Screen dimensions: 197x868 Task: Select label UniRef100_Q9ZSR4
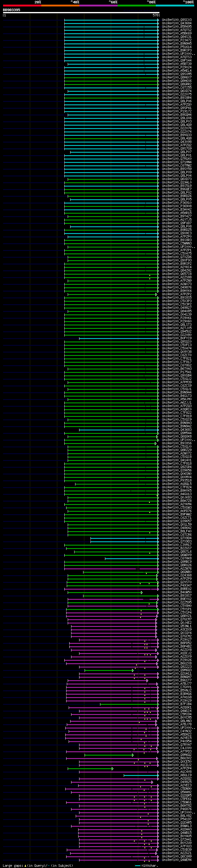177,467
